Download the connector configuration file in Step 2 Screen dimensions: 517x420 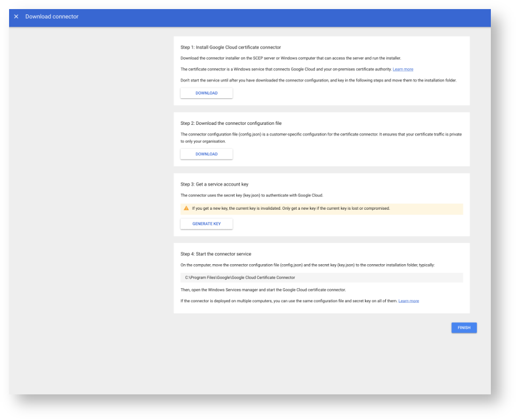click(x=206, y=154)
